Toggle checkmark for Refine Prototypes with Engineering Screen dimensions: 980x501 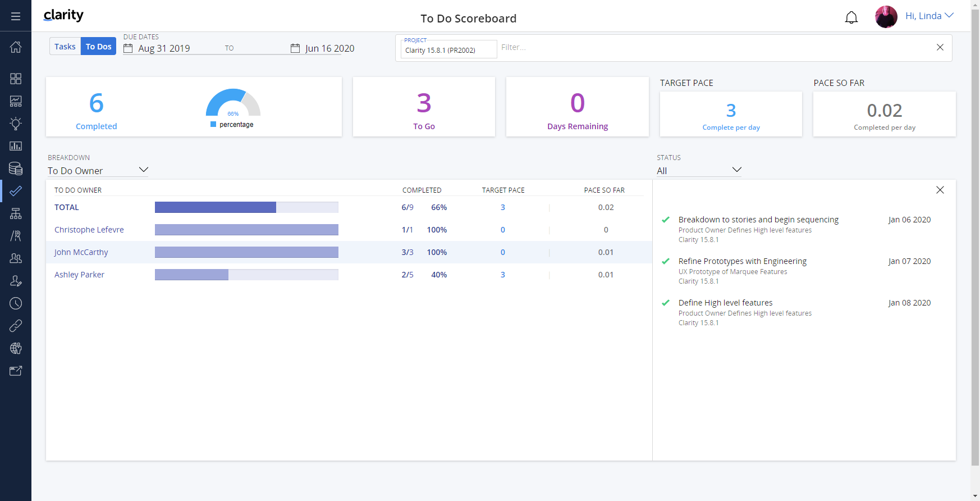tap(666, 261)
